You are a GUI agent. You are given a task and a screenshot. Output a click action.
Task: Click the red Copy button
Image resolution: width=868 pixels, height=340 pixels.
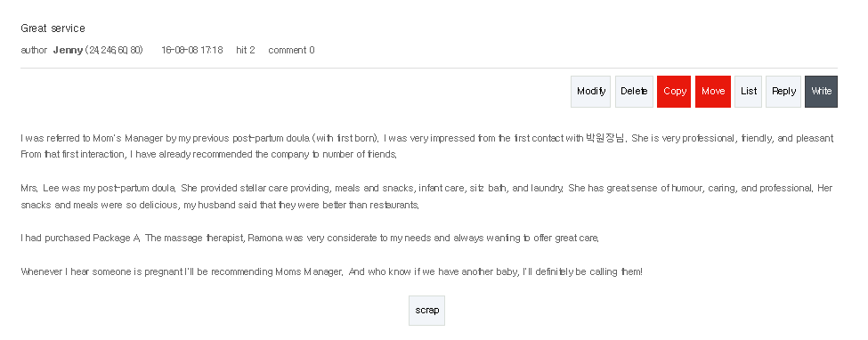click(674, 92)
